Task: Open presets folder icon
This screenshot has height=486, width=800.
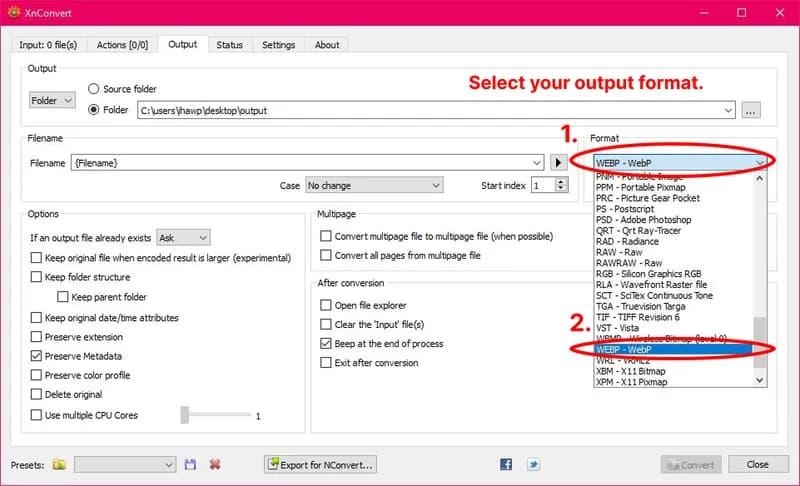Action: (59, 464)
